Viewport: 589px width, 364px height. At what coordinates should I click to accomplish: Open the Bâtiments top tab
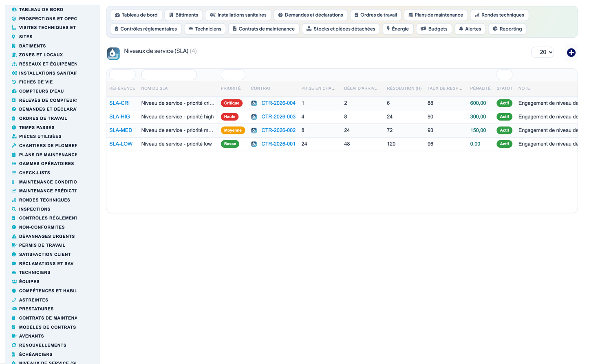pos(183,15)
